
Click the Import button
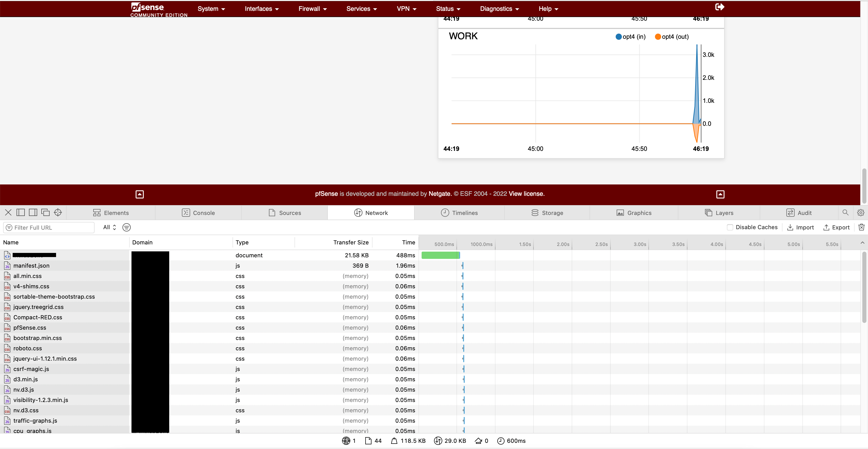click(800, 227)
